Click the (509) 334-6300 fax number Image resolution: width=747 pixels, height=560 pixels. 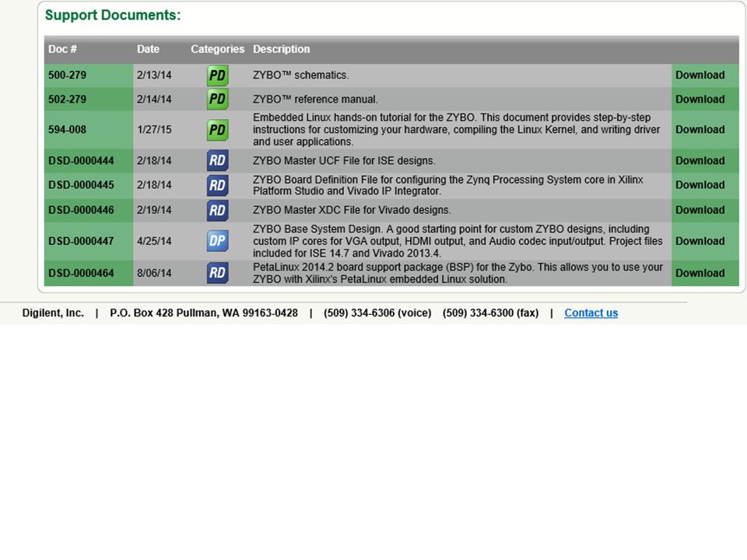click(491, 313)
